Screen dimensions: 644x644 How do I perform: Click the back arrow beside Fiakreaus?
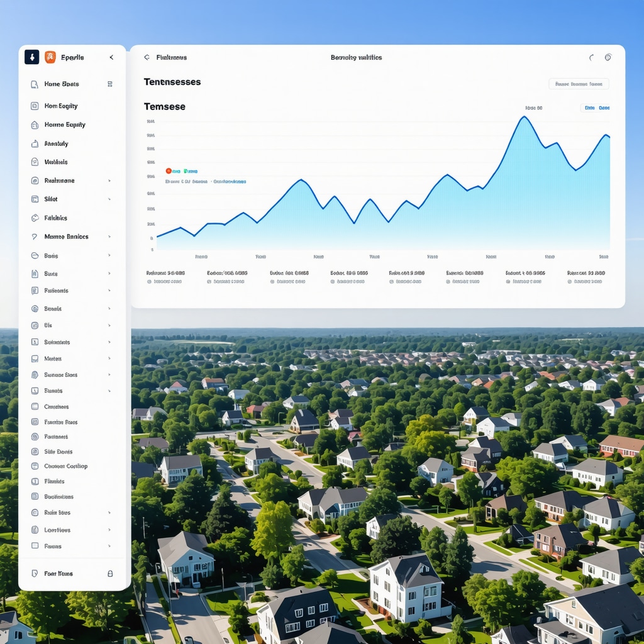click(147, 57)
